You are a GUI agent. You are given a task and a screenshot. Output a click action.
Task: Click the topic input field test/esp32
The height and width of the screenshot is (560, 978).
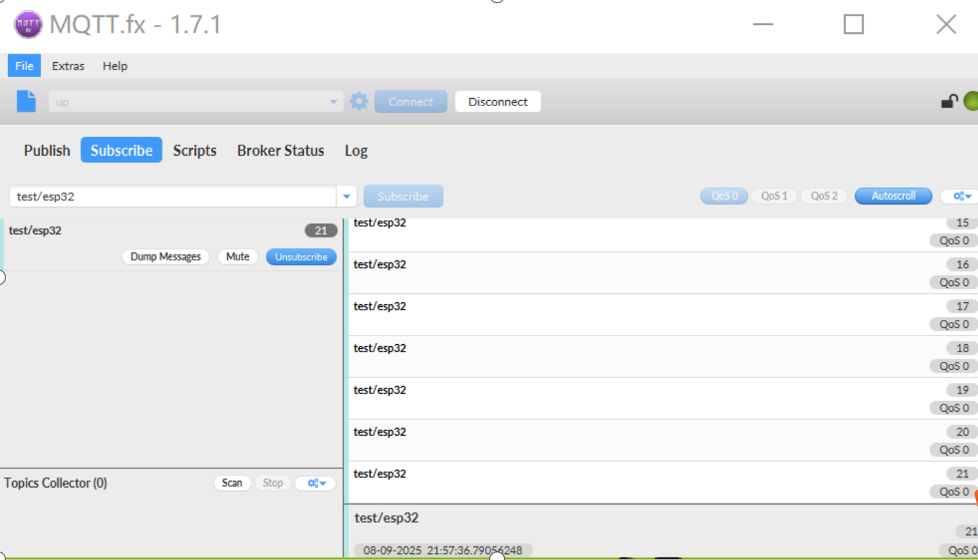[172, 197]
